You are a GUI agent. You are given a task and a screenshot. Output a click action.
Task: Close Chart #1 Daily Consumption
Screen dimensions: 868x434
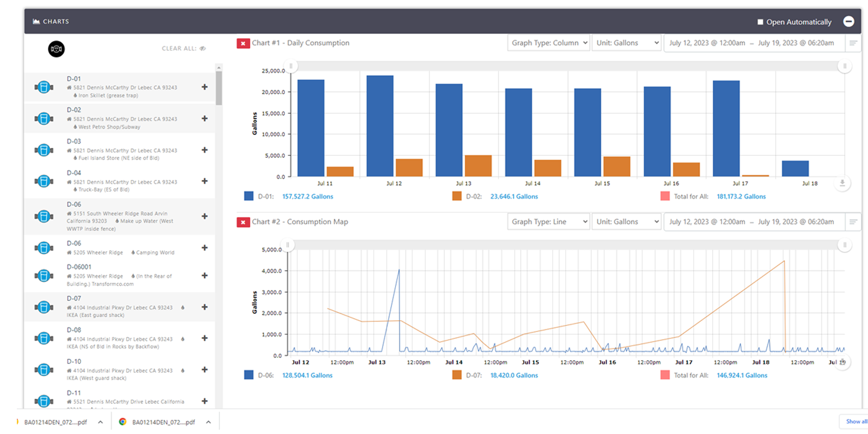pos(243,43)
